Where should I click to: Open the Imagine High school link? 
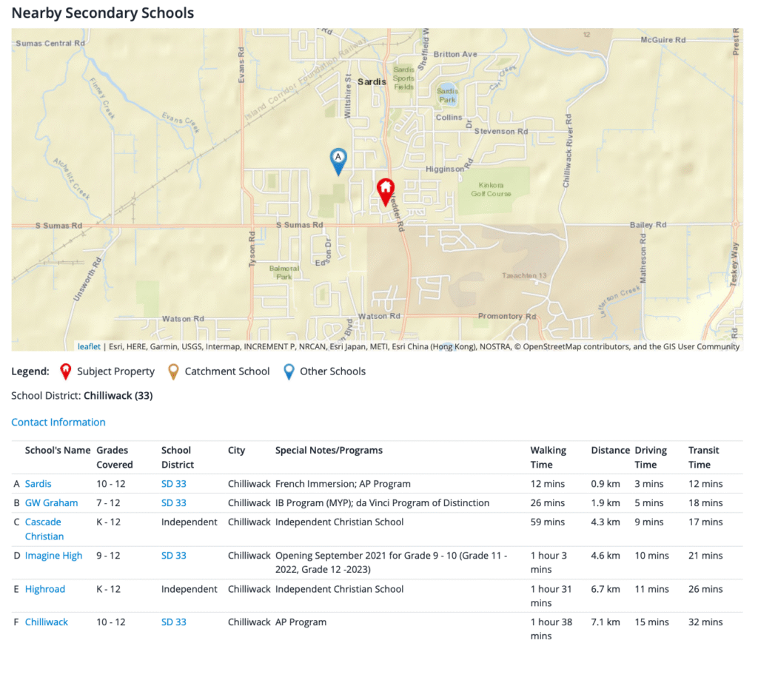[54, 556]
